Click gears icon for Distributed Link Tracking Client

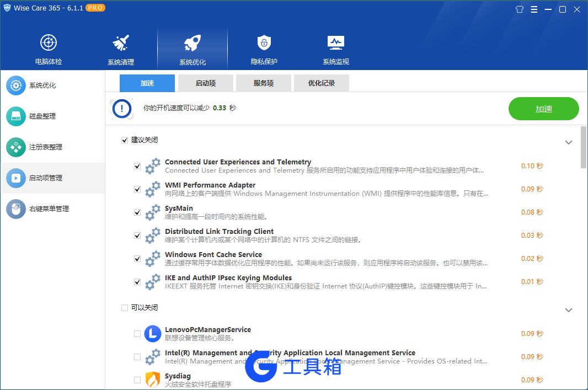tap(153, 236)
